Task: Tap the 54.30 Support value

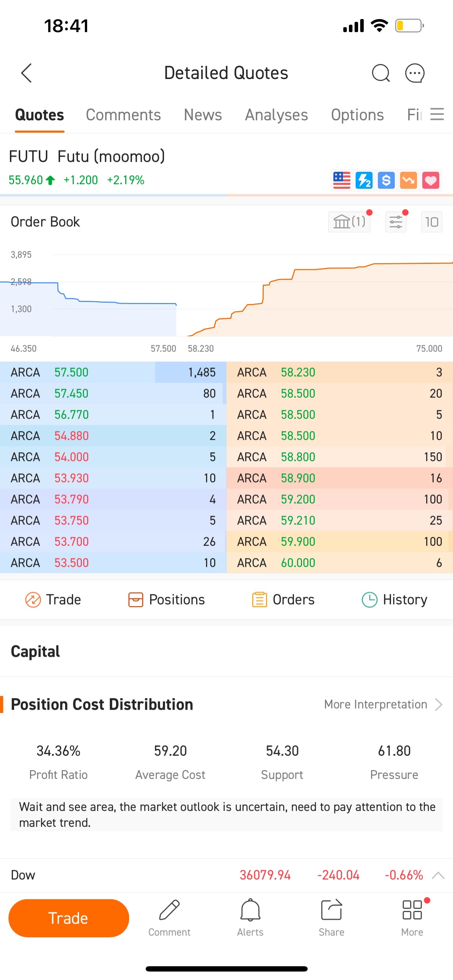Action: (282, 751)
